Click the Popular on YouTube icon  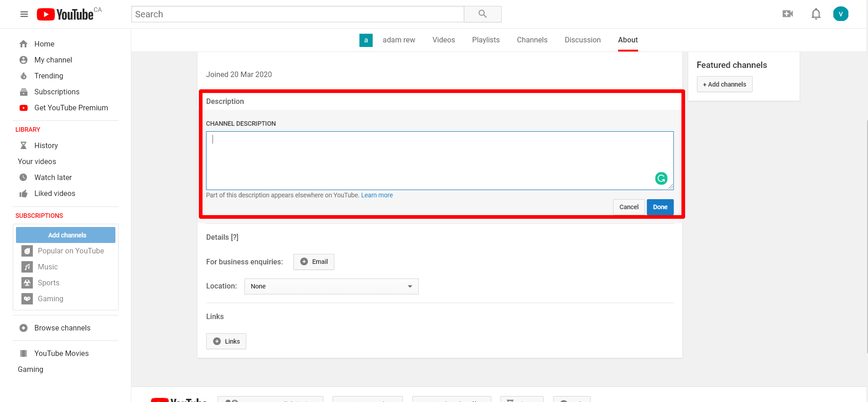click(27, 251)
